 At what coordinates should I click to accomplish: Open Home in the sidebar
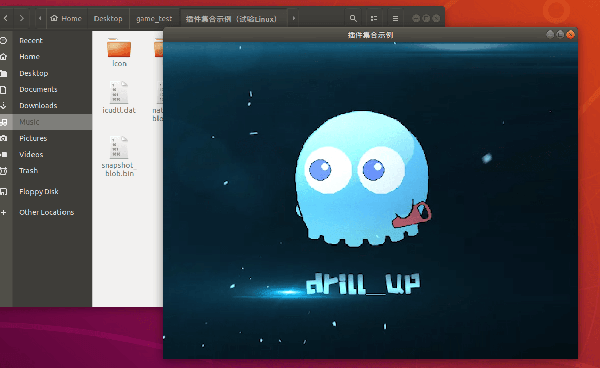pyautogui.click(x=46, y=57)
